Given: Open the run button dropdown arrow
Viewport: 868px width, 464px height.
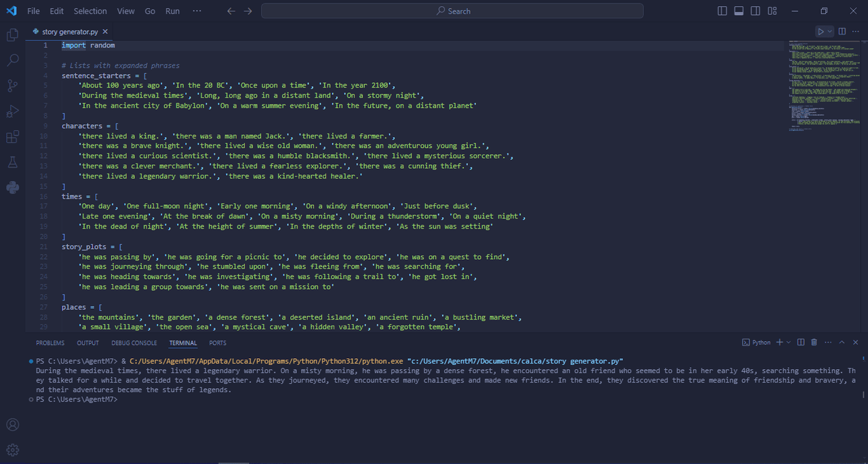Looking at the screenshot, I should (x=830, y=31).
